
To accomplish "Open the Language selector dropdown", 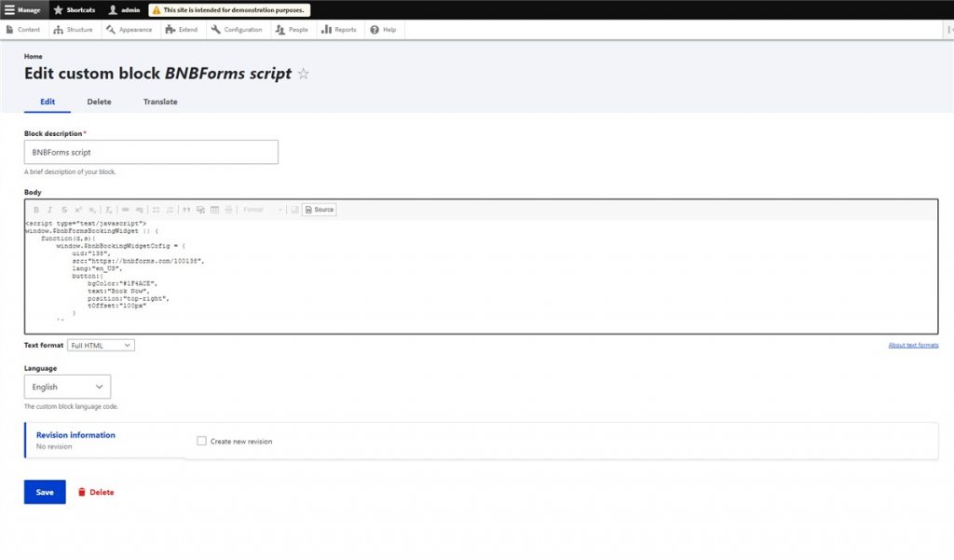I will (x=66, y=386).
